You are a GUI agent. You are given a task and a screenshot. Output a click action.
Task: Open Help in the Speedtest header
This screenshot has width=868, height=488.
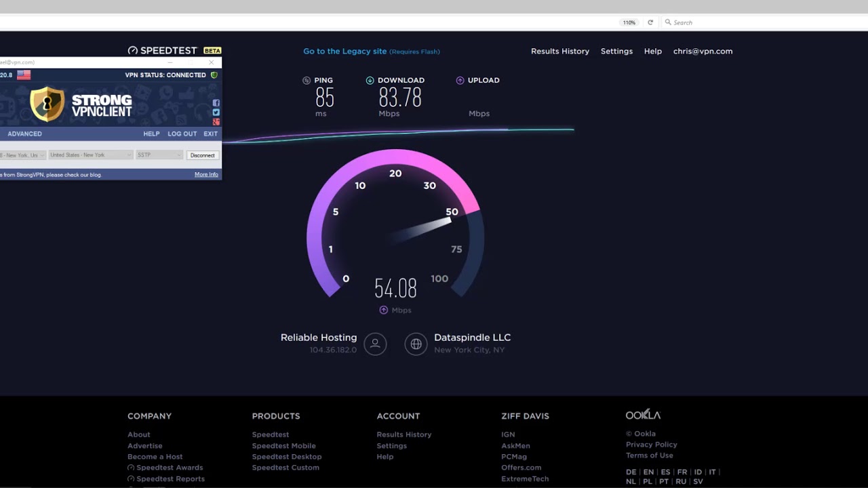(x=653, y=51)
